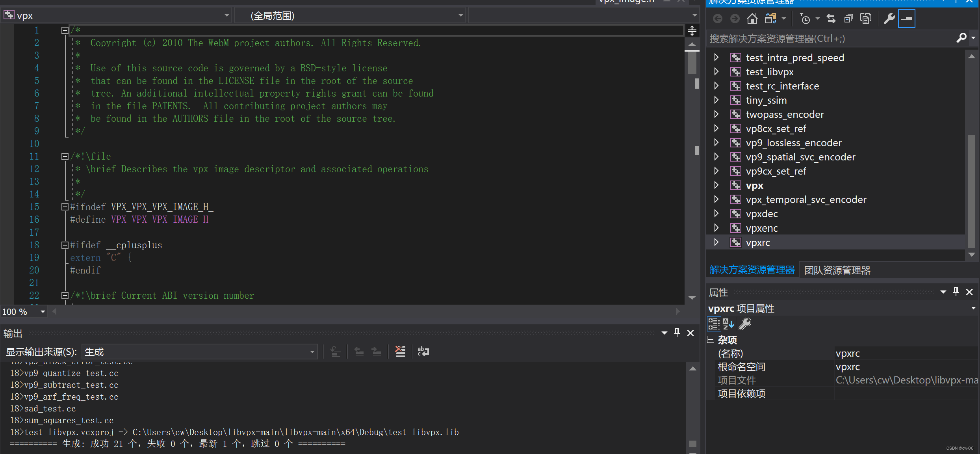
Task: Click the editor vertical scrollbar thumb
Action: pyautogui.click(x=692, y=62)
